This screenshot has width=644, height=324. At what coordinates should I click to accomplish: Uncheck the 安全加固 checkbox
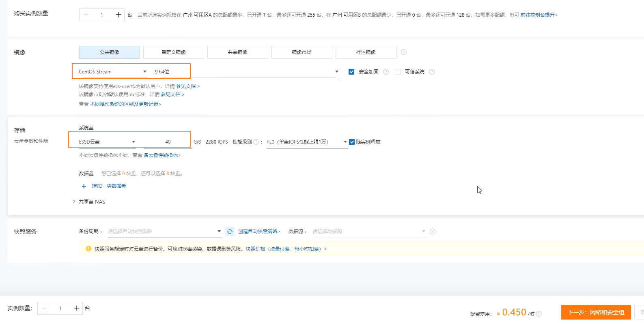coord(351,72)
